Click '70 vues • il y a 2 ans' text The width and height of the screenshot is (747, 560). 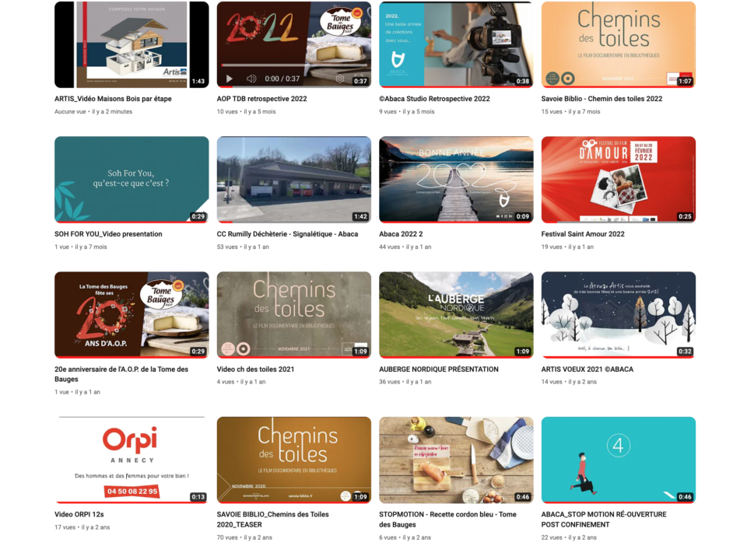coord(245,537)
